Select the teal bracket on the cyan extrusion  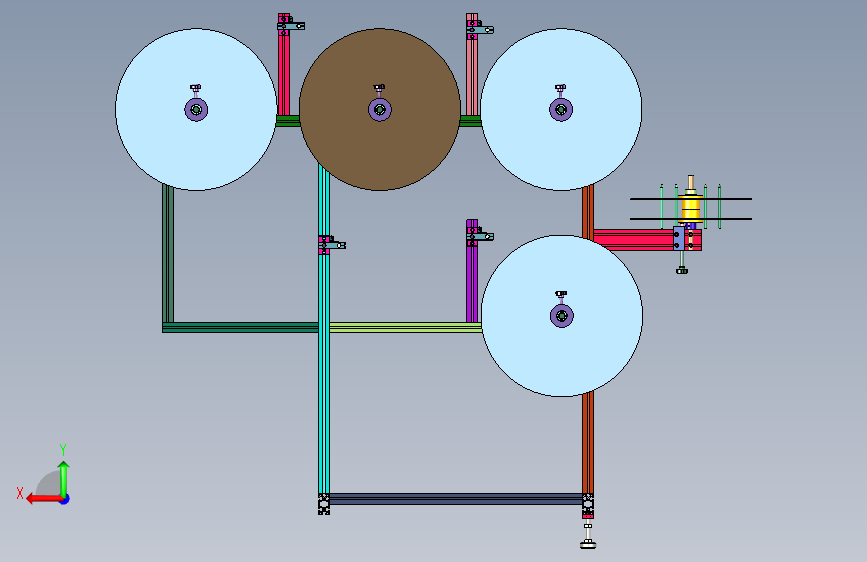click(332, 245)
